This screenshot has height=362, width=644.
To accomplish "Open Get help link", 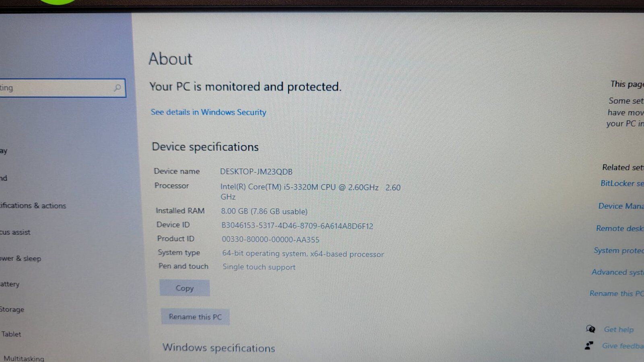I will pyautogui.click(x=619, y=329).
